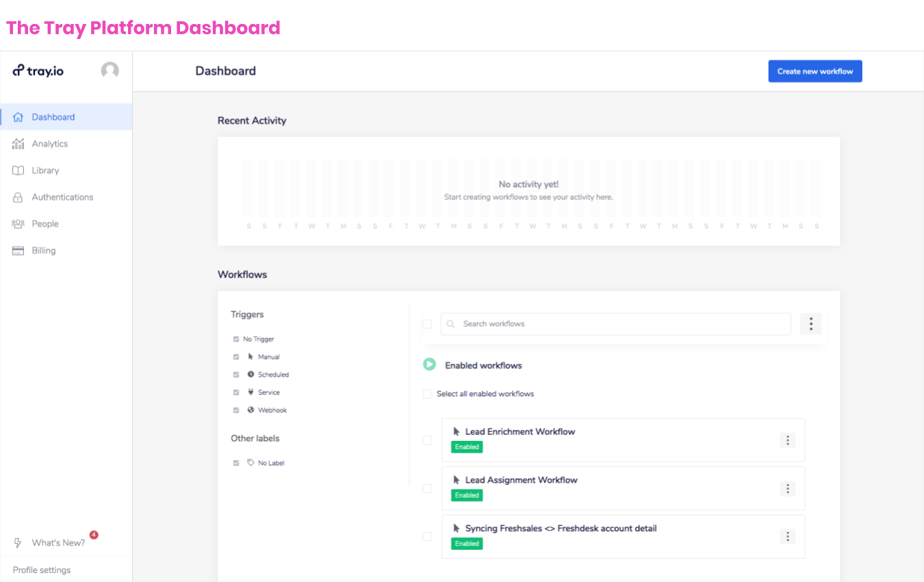924x582 pixels.
Task: Open the Lead Assignment Workflow title
Action: (522, 480)
